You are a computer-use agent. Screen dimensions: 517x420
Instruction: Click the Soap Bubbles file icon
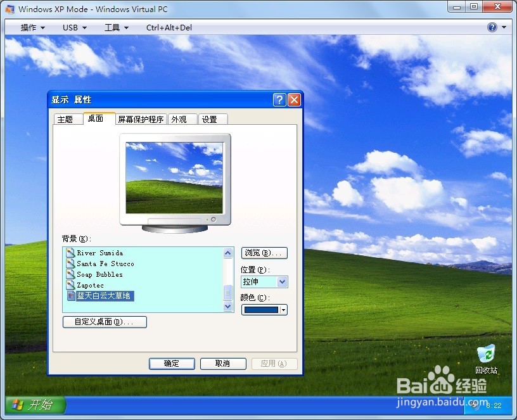(70, 274)
